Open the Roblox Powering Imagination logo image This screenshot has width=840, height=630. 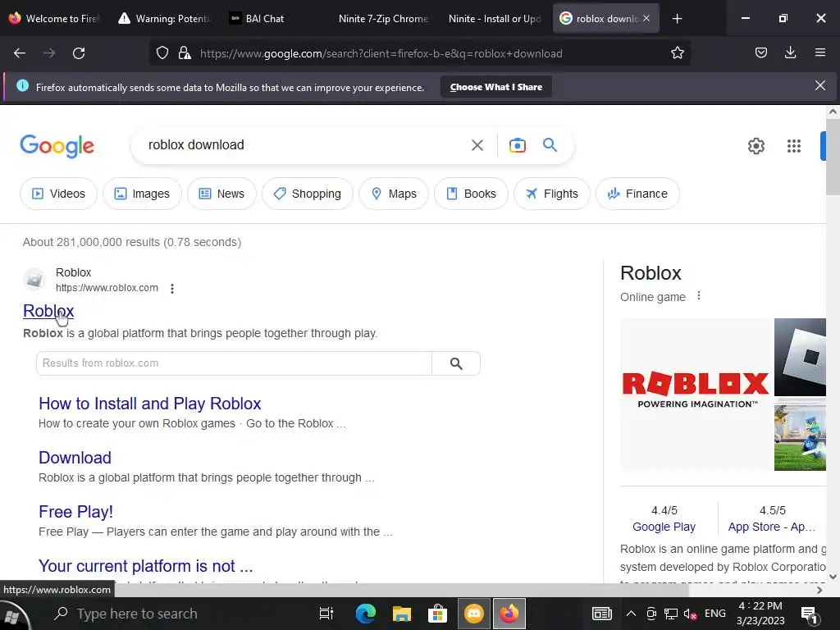[x=696, y=395]
